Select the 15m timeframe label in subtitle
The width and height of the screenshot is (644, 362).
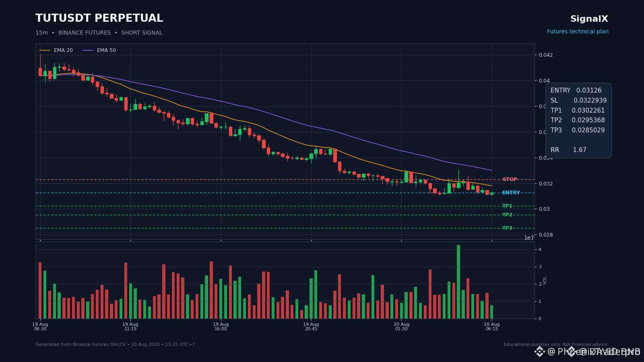coord(41,33)
